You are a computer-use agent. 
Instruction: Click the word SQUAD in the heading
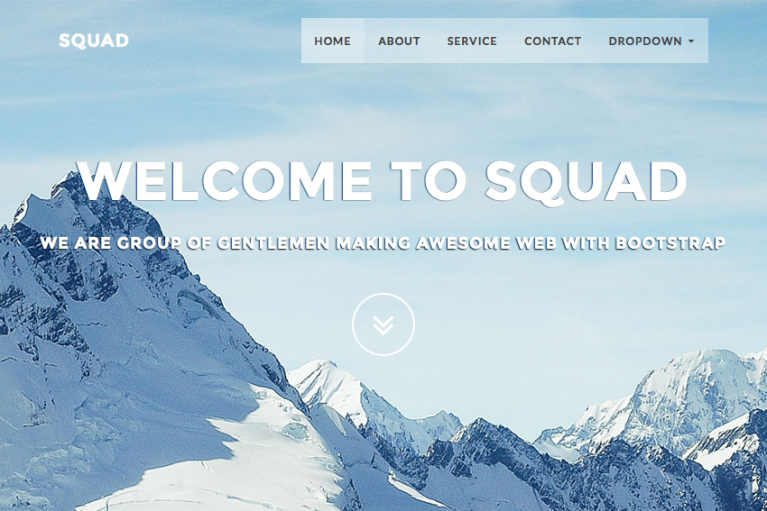(586, 180)
